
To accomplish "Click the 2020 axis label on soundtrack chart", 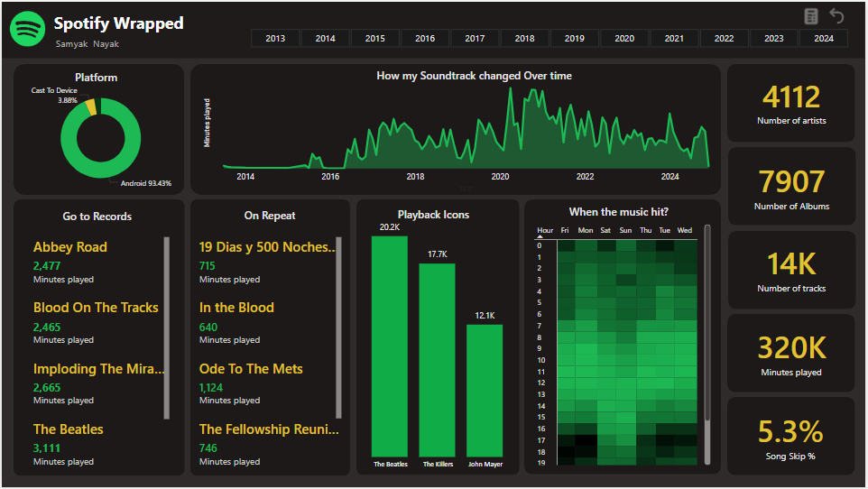I will click(500, 177).
